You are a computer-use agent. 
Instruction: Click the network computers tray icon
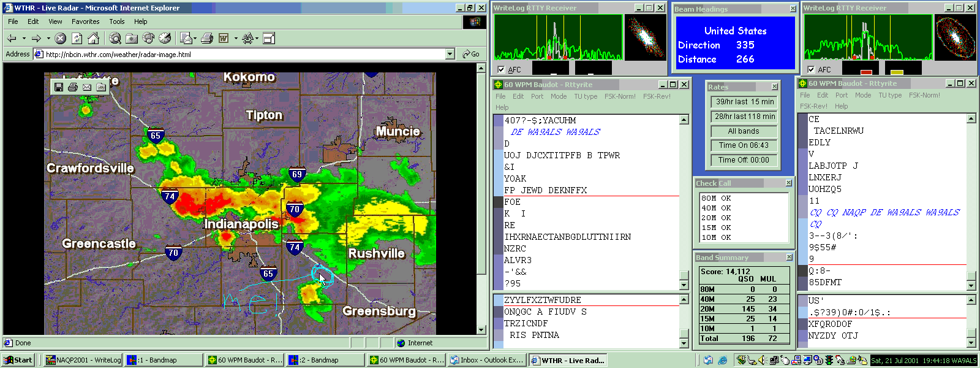coord(775,360)
